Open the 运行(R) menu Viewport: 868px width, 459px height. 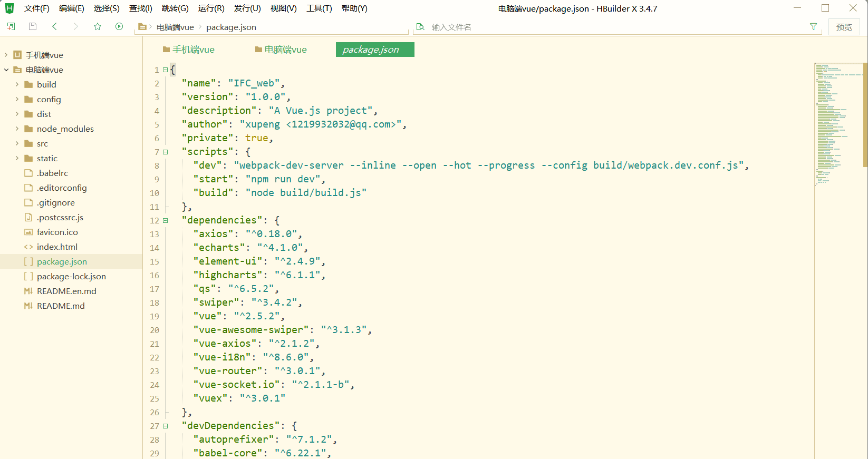211,8
